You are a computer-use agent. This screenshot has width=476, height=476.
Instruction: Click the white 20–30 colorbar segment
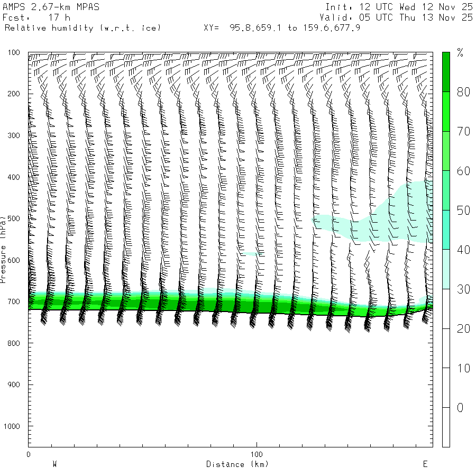click(x=446, y=309)
